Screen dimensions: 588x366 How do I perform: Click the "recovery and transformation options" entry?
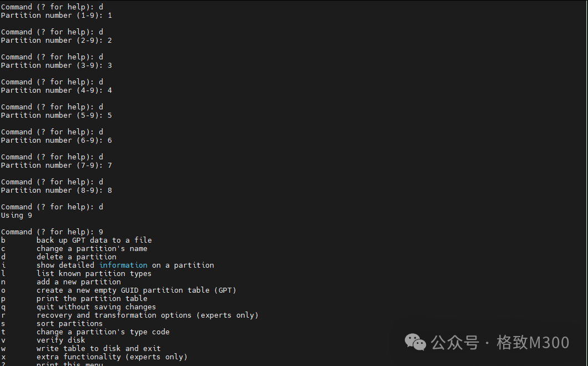click(x=147, y=315)
